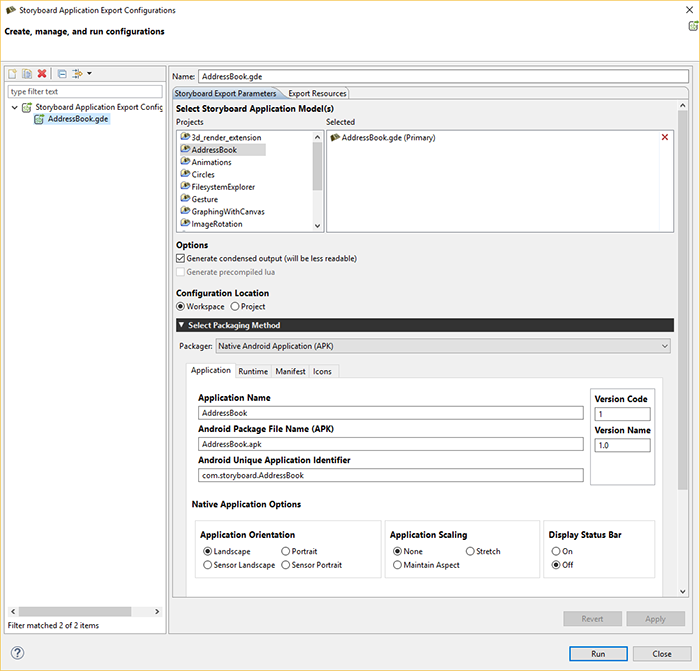The height and width of the screenshot is (671, 700).
Task: Open the filter dropdown arrow in toolbar
Action: [x=89, y=74]
